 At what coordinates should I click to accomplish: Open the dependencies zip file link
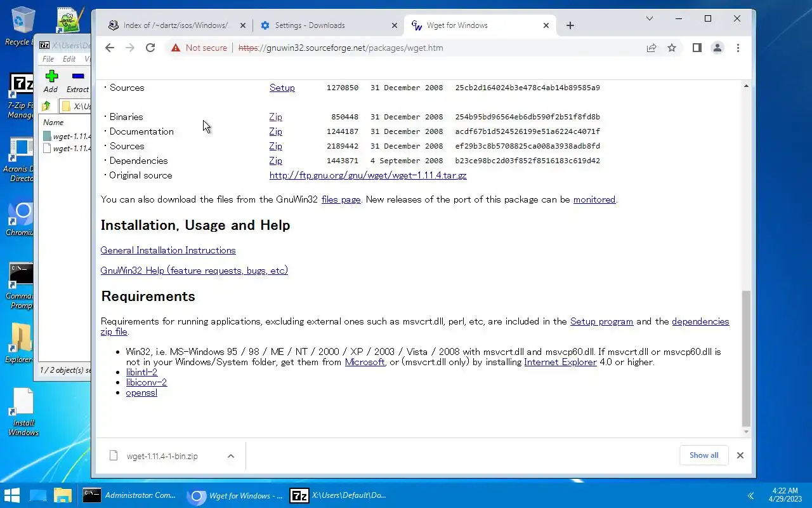pyautogui.click(x=700, y=321)
